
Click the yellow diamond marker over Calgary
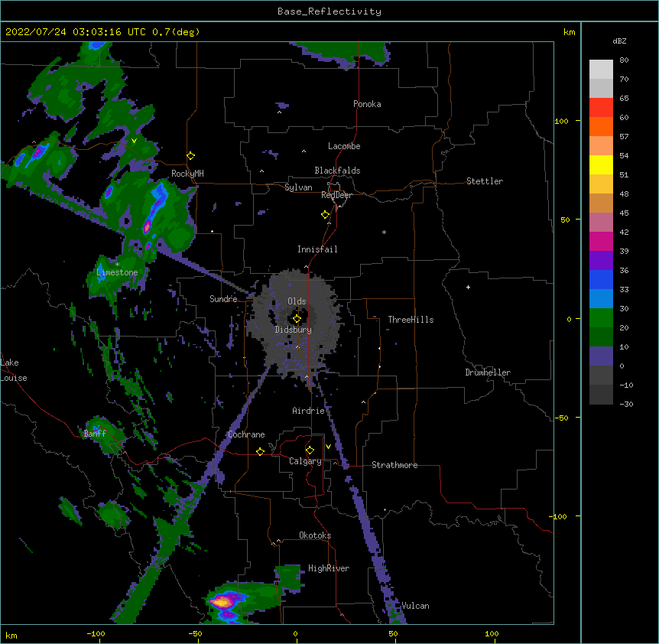click(310, 450)
